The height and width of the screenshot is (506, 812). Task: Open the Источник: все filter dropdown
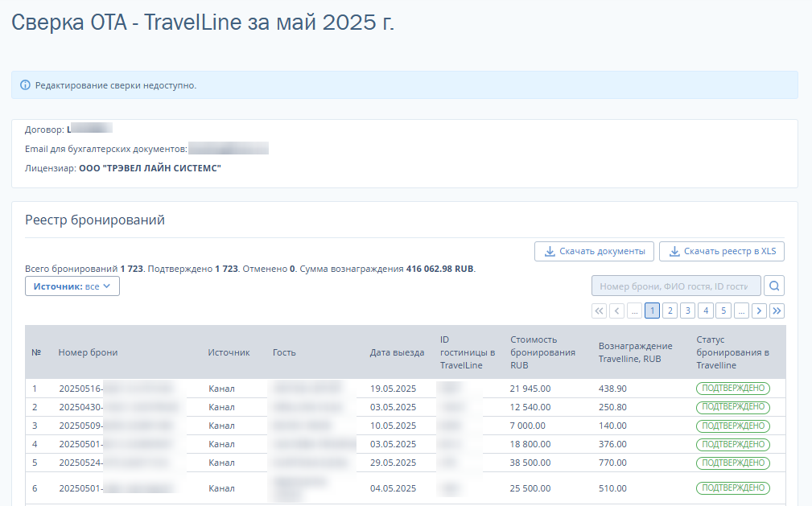click(x=72, y=286)
